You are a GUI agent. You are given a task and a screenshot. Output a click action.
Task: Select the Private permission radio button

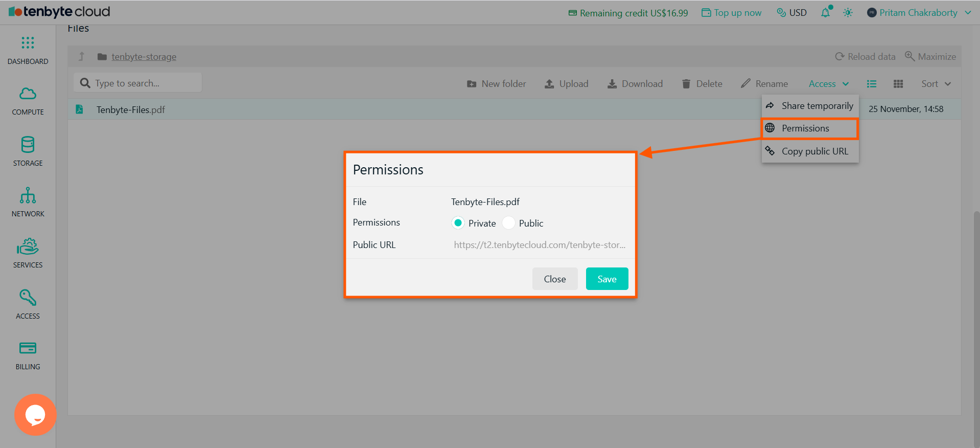coord(458,223)
